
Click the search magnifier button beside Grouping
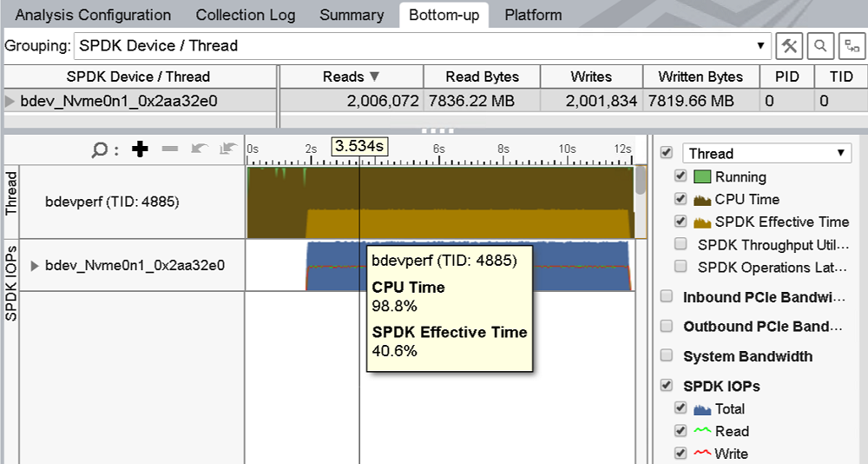[820, 45]
